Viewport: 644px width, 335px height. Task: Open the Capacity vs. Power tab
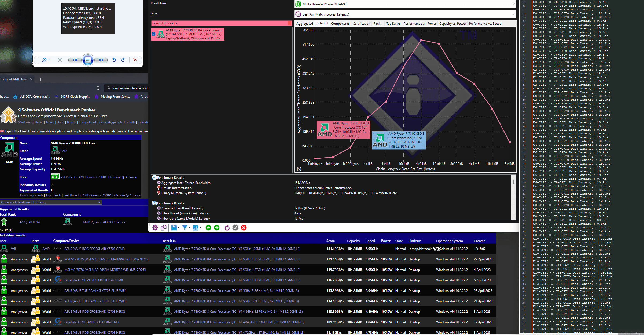(452, 24)
